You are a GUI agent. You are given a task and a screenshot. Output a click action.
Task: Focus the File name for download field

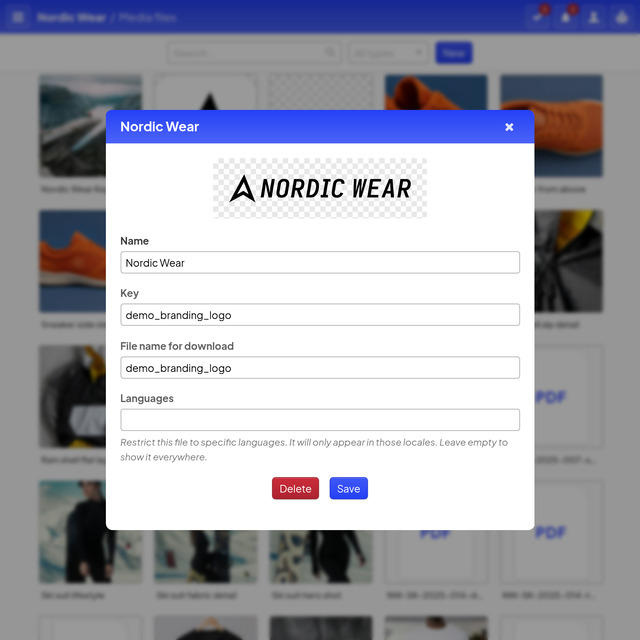(320, 368)
